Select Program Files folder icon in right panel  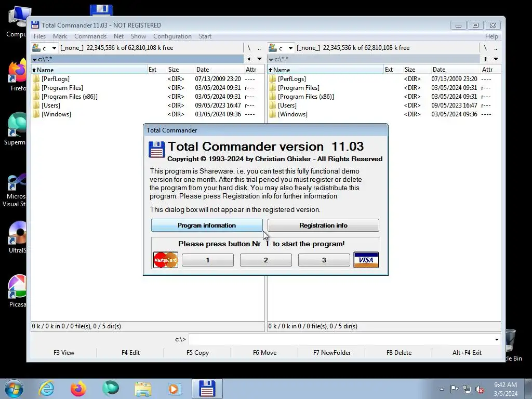272,87
